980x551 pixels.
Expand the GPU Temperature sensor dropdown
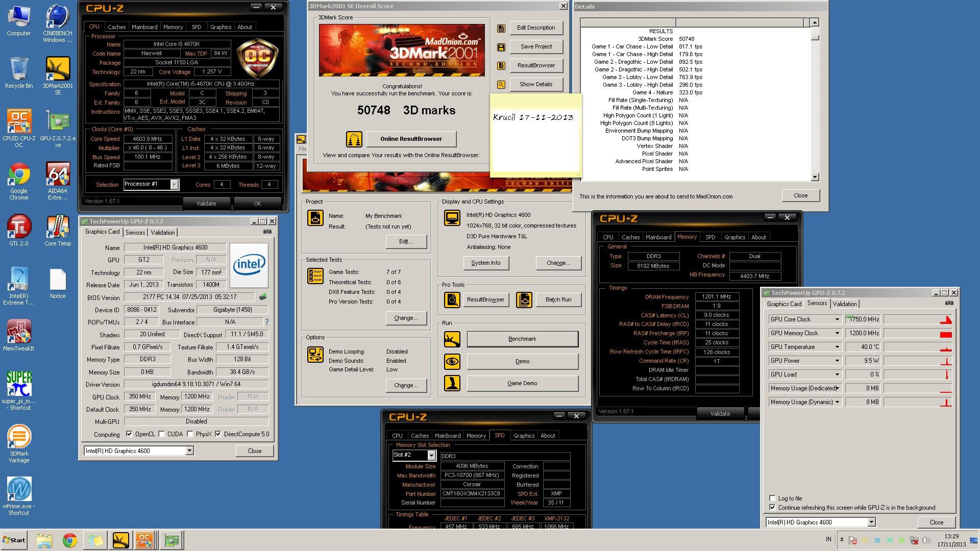pyautogui.click(x=837, y=347)
